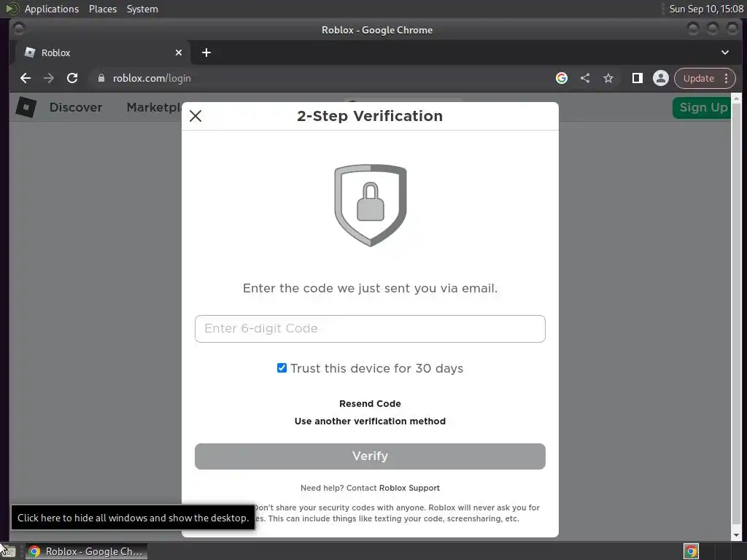Open the Applications menu
This screenshot has width=747, height=560.
click(52, 9)
